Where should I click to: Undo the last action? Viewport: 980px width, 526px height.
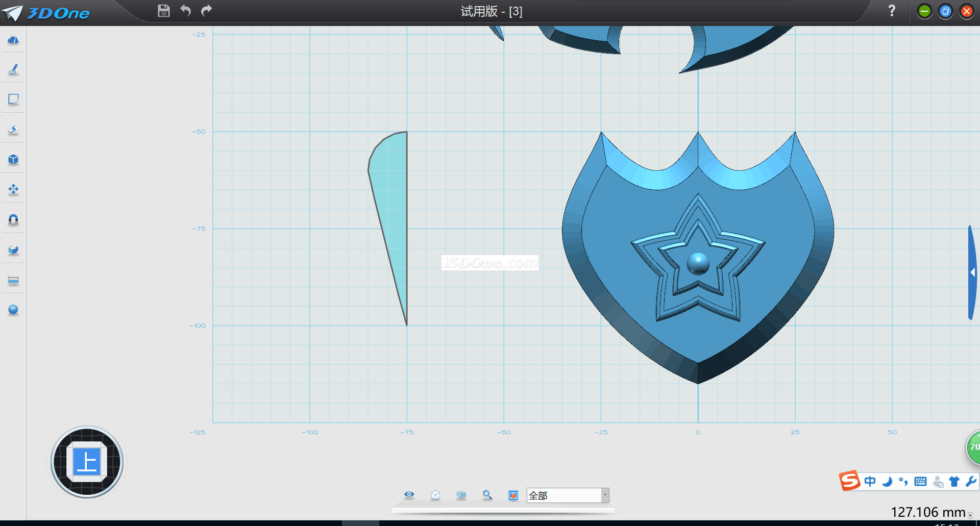[185, 11]
